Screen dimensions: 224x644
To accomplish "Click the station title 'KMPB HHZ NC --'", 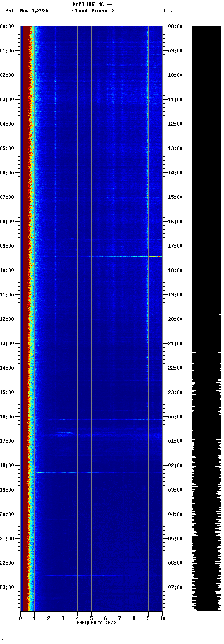I will tap(93, 4).
